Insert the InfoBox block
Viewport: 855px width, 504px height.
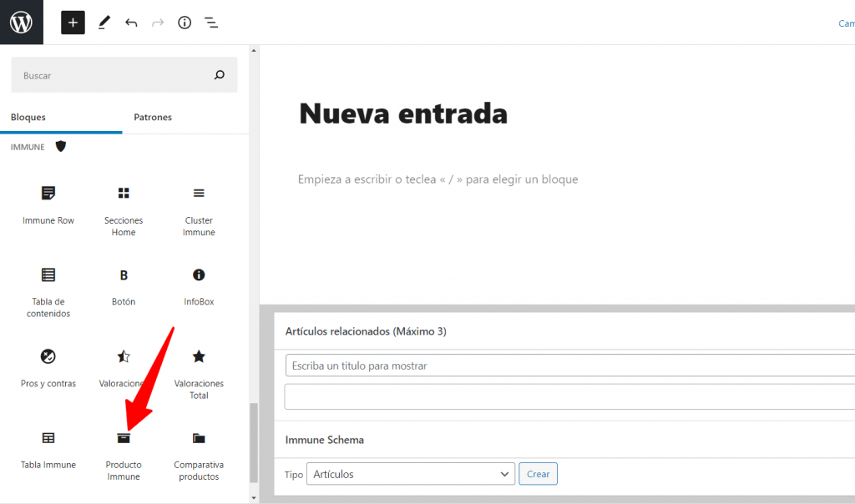point(199,285)
